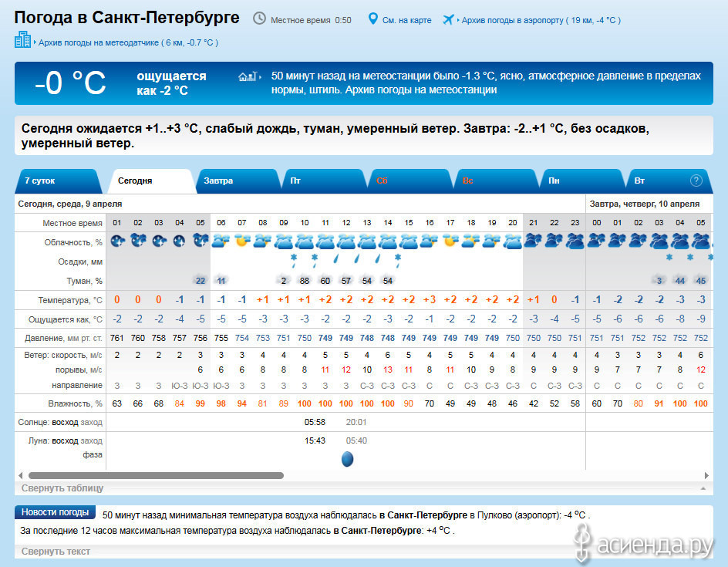Open the question mark help icon
Viewport: 728px width, 567px height.
(696, 181)
